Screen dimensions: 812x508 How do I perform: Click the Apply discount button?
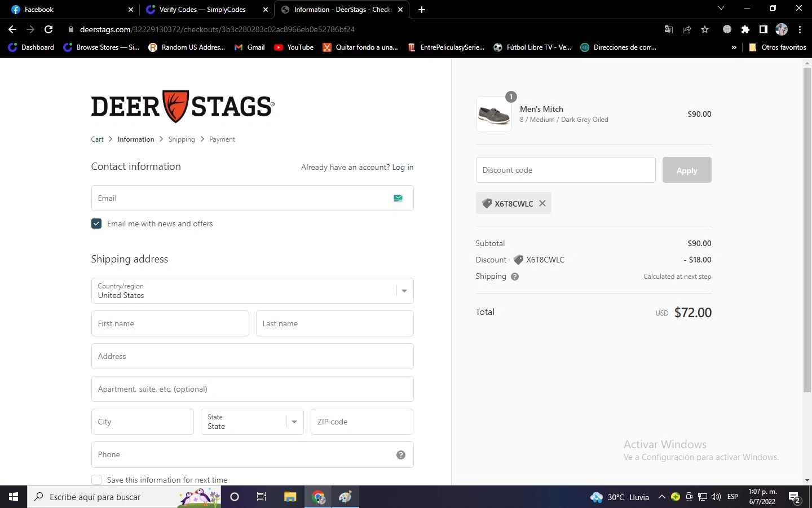pos(687,170)
